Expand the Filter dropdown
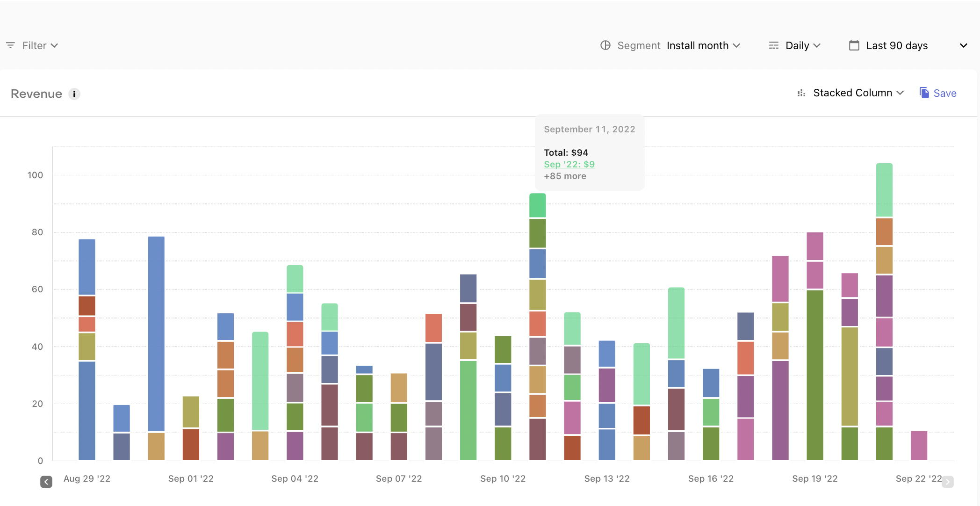Viewport: 980px width, 506px height. (40, 45)
